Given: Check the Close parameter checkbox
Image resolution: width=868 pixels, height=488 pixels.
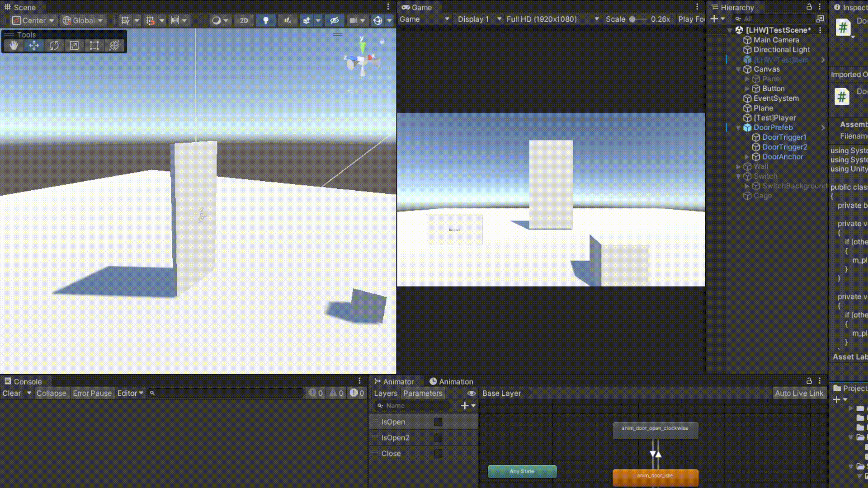Looking at the screenshot, I should point(438,454).
